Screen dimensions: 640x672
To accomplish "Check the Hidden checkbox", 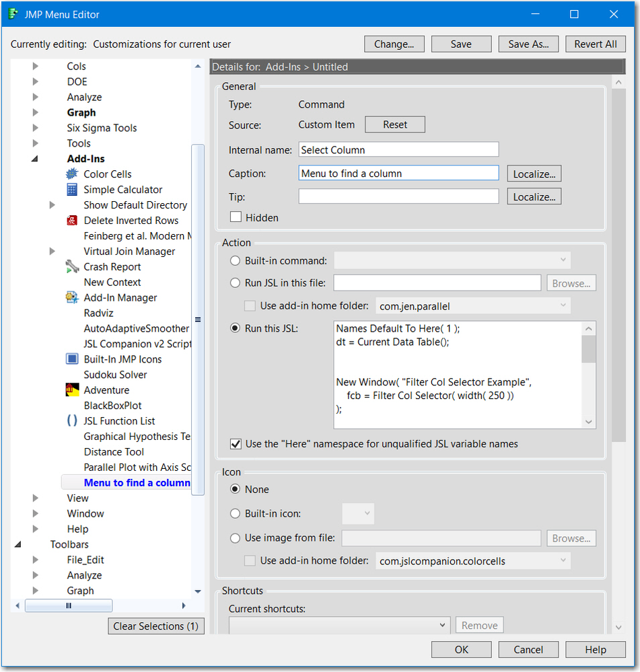I will tap(236, 217).
